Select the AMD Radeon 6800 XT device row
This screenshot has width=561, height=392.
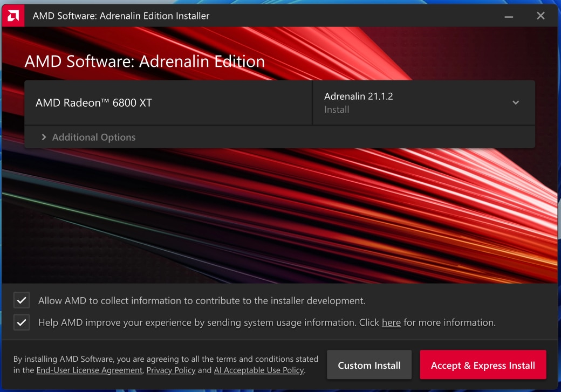pos(168,102)
